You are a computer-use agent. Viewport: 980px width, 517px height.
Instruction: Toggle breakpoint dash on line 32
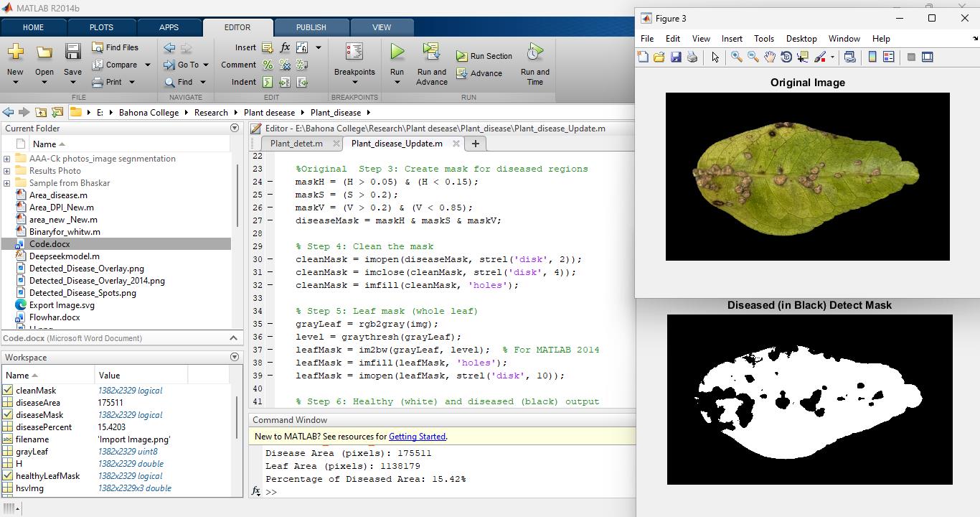270,285
